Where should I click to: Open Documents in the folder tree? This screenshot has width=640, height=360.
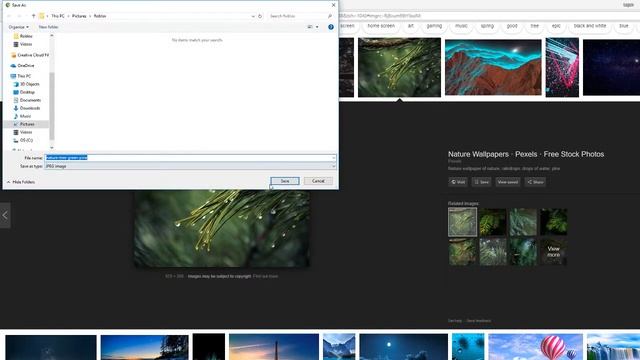[27, 100]
